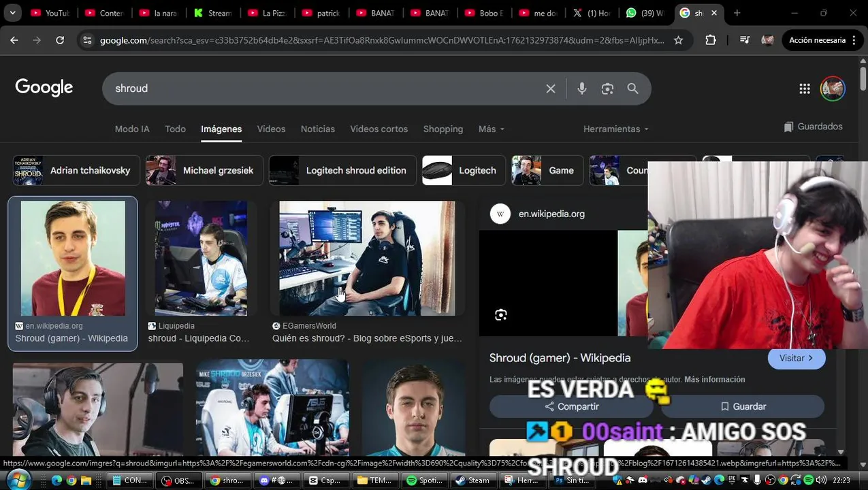The width and height of the screenshot is (868, 490).
Task: Open Windows Start menu orb
Action: pos(19,479)
